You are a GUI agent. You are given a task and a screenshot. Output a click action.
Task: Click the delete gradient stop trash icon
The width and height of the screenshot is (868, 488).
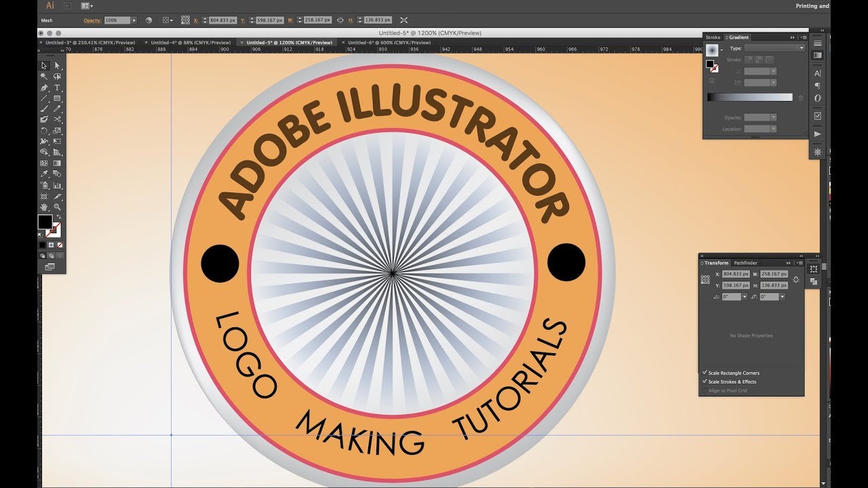(x=801, y=98)
